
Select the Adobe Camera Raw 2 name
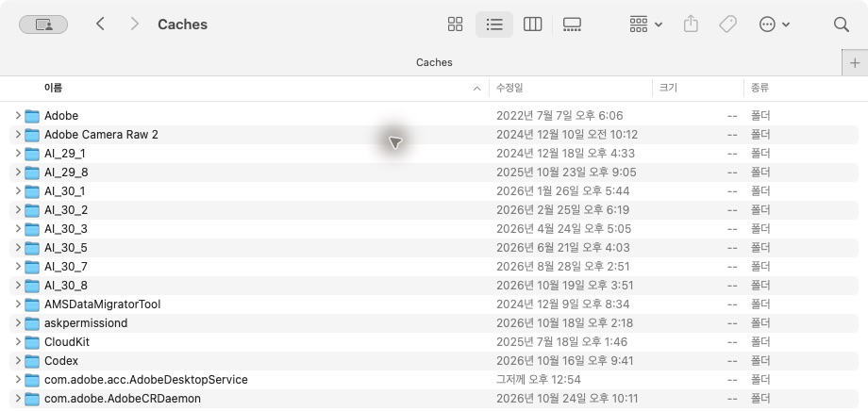pos(101,135)
